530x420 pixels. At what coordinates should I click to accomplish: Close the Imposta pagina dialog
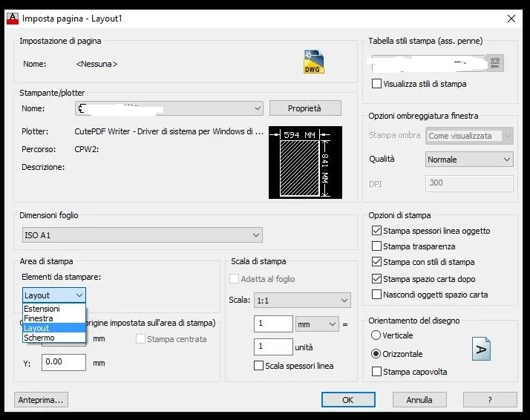(511, 19)
